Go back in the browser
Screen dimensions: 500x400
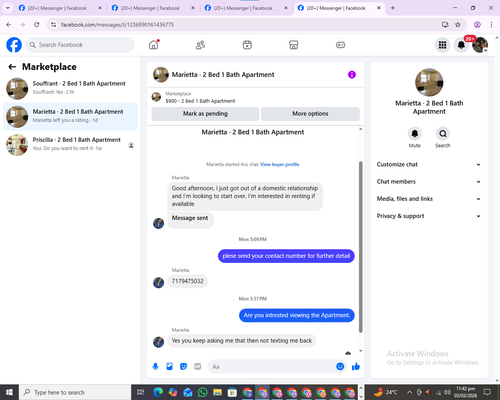tap(9, 25)
